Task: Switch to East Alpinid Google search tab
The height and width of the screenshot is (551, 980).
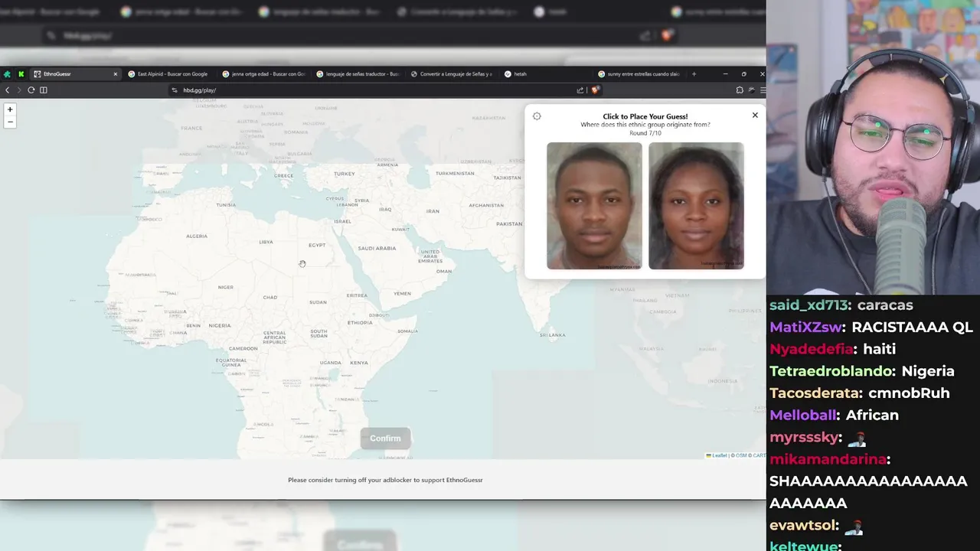Action: (x=168, y=74)
